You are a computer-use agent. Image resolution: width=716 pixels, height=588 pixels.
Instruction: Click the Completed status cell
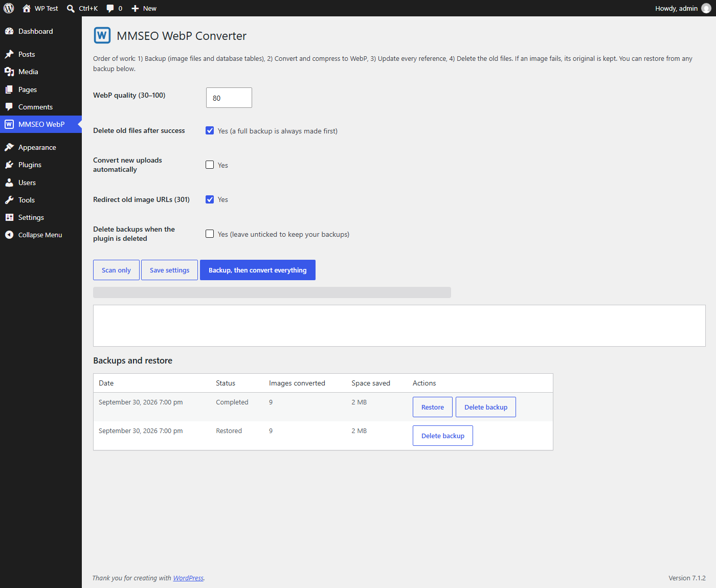coord(232,402)
